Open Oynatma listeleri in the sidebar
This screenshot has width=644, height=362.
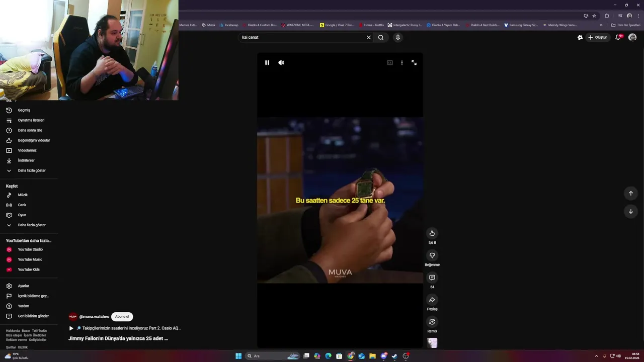[29, 120]
